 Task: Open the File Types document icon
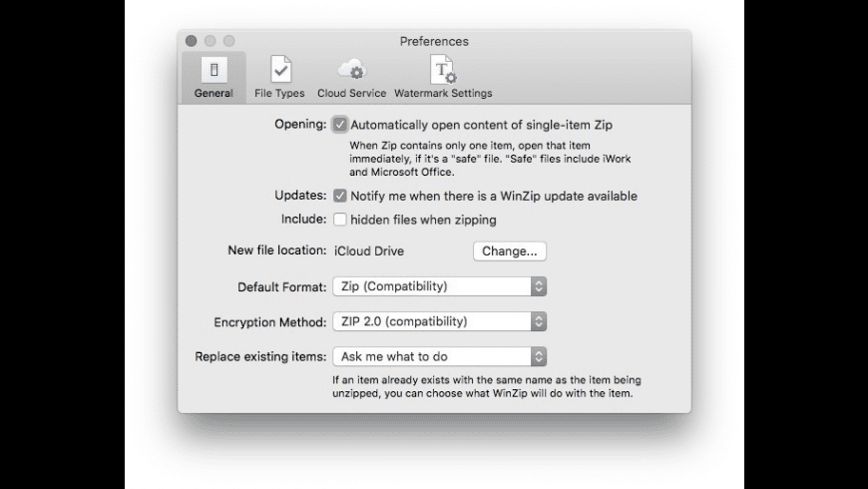(x=280, y=70)
